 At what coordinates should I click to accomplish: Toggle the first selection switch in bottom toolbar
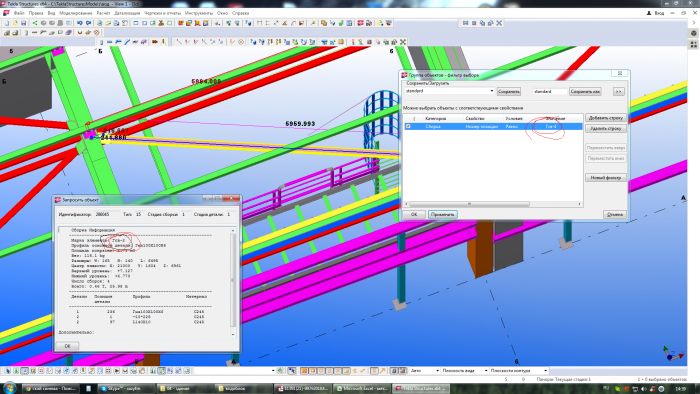pos(8,371)
